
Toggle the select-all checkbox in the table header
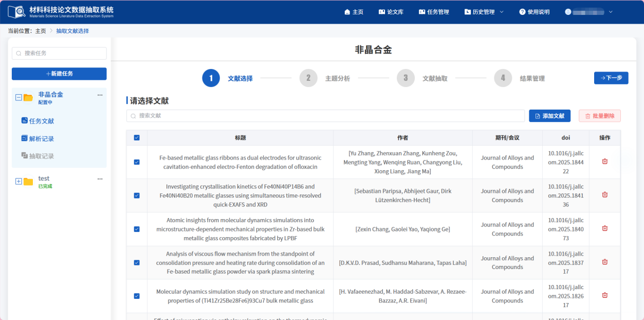pyautogui.click(x=136, y=137)
